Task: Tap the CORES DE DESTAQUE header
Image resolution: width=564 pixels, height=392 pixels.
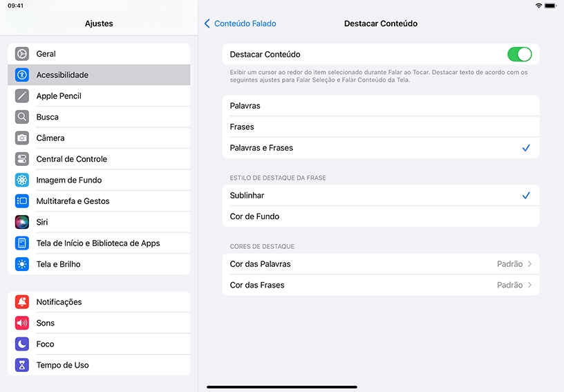Action: (262, 247)
